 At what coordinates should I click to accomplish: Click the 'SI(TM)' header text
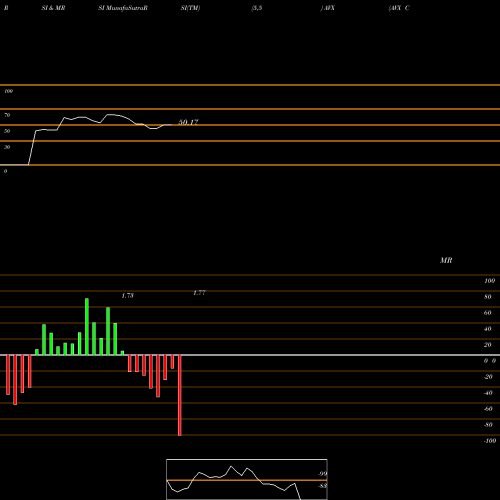point(190,8)
